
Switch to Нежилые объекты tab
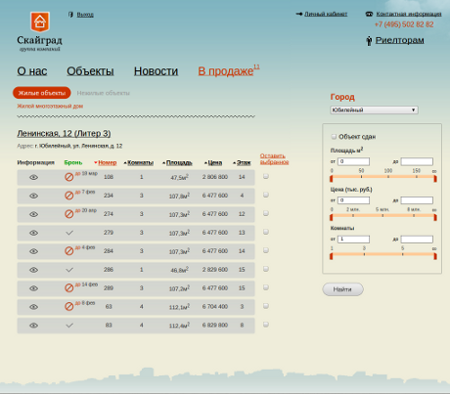point(103,93)
